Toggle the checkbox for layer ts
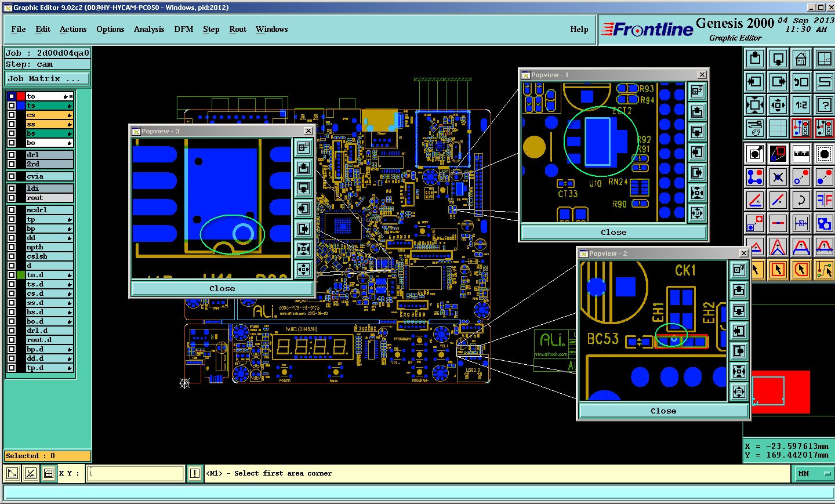 tap(12, 106)
